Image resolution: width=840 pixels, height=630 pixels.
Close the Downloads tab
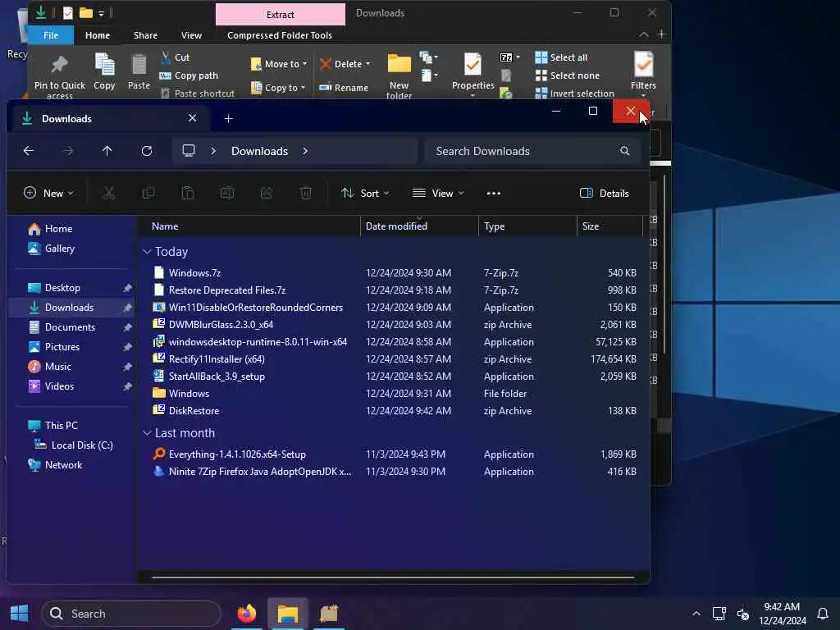(x=192, y=118)
